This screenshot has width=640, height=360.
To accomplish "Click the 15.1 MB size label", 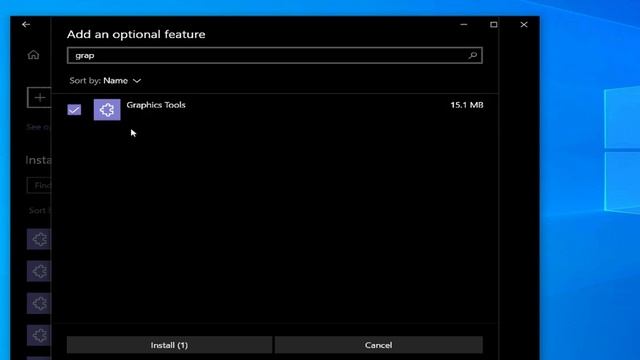I will pyautogui.click(x=467, y=105).
